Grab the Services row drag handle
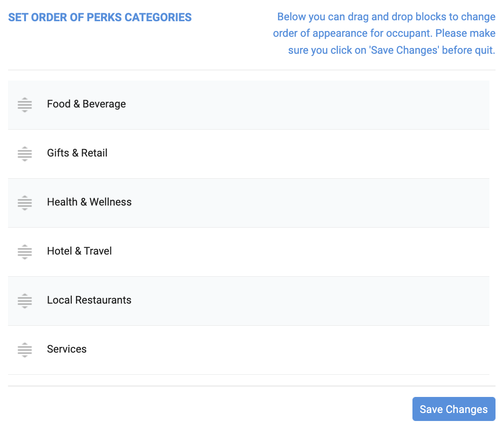The width and height of the screenshot is (504, 429). click(25, 349)
